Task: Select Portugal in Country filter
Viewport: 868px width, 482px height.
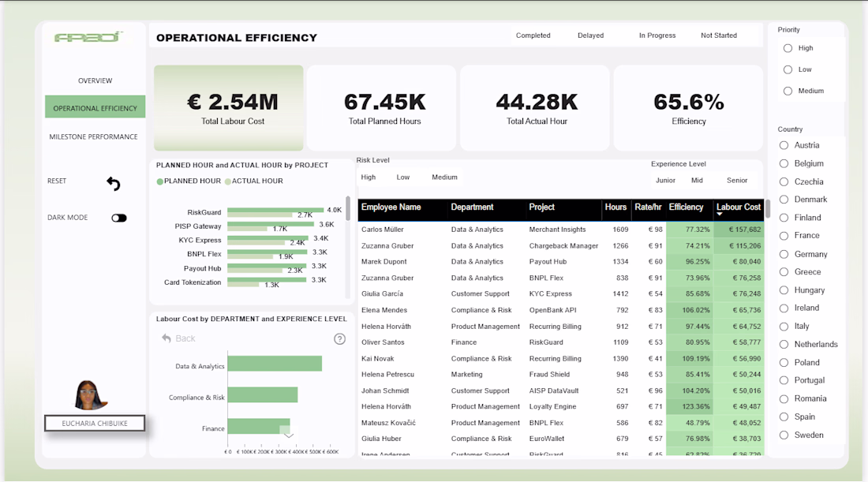Action: [784, 380]
